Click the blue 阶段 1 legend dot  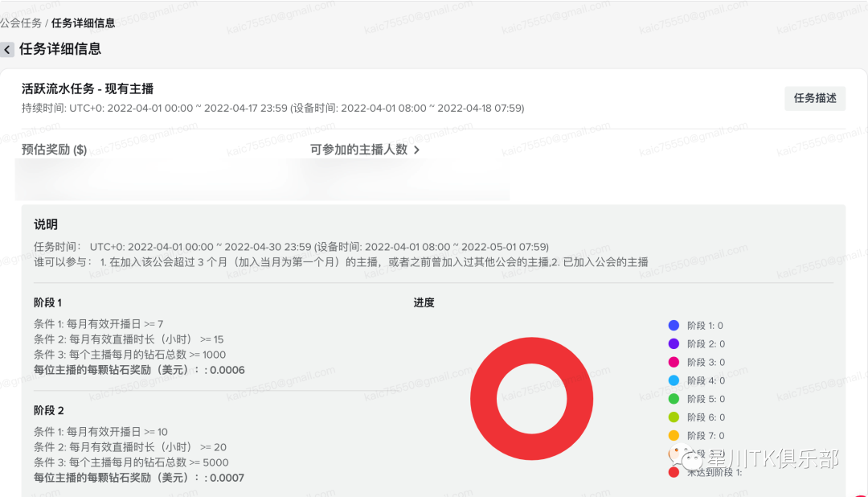pyautogui.click(x=672, y=325)
